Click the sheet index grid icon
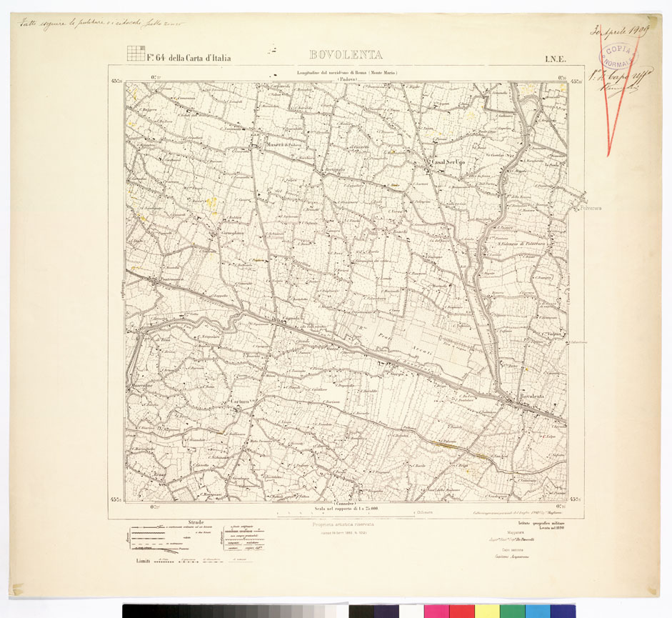The width and height of the screenshot is (672, 618). pos(136,53)
